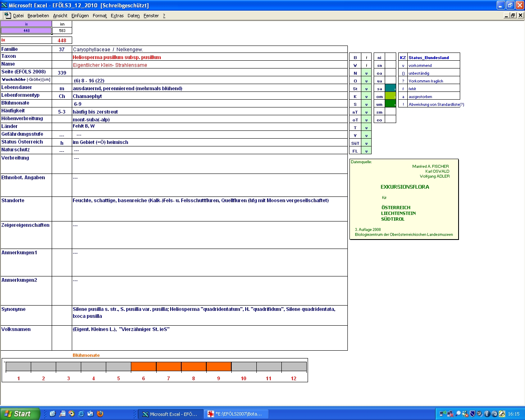Launch Windows Media Player from quick launch
525x420 pixels.
pos(72,414)
